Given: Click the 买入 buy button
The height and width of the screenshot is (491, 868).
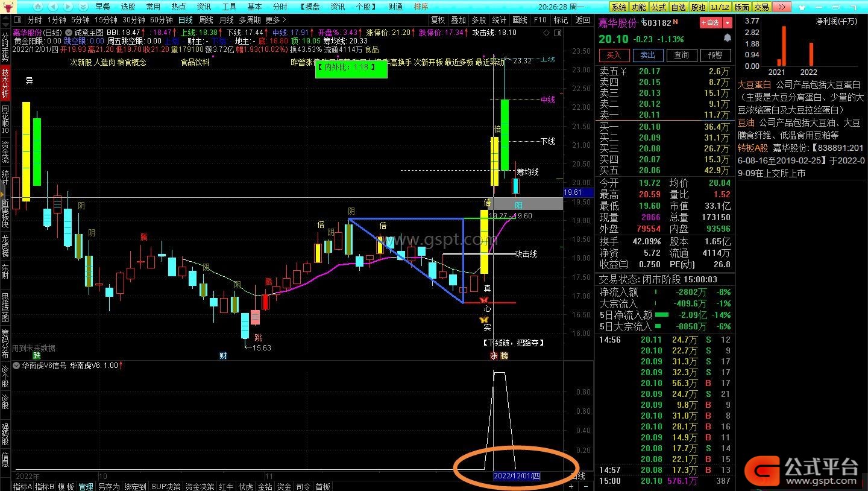Looking at the screenshot, I should click(614, 55).
